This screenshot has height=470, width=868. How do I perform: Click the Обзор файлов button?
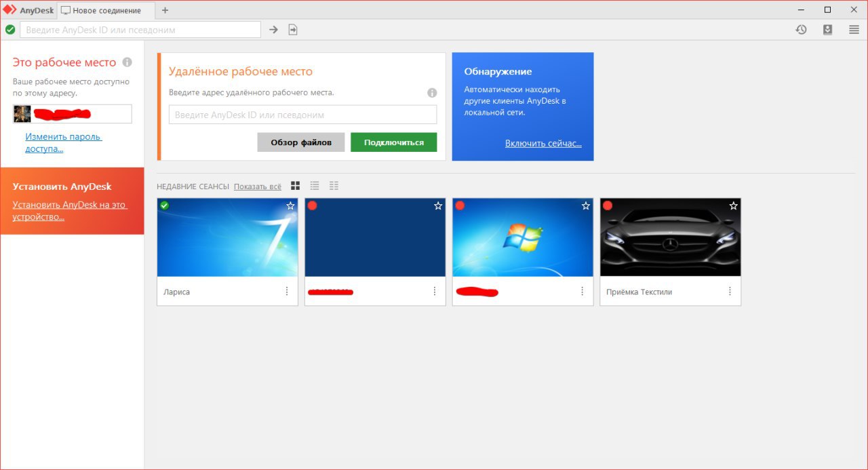[301, 142]
